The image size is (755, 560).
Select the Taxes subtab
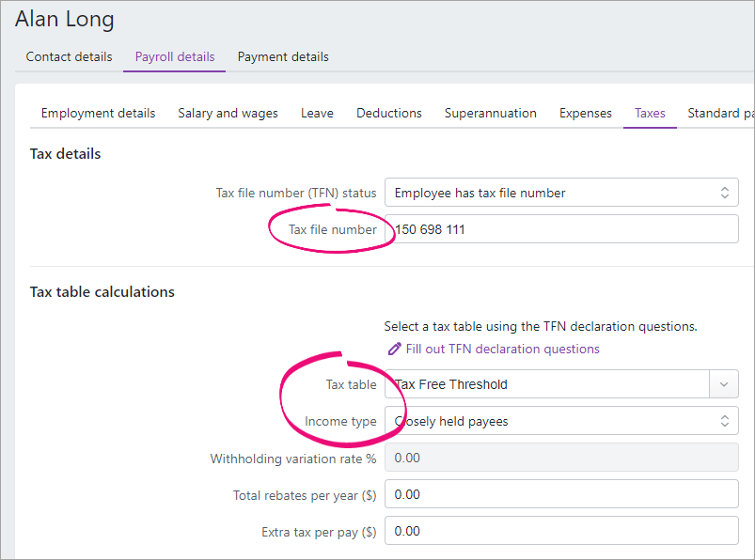pyautogui.click(x=650, y=113)
